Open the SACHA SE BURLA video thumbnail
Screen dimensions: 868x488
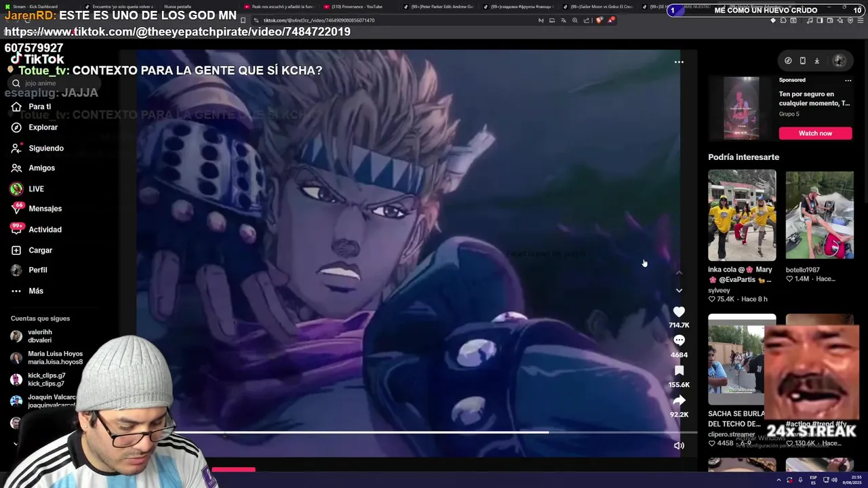735,359
